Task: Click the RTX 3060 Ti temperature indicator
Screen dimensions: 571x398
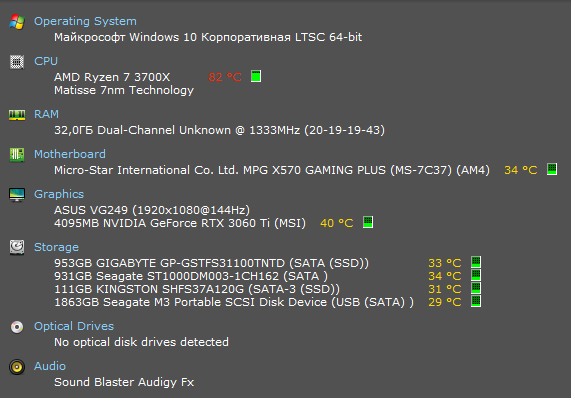Action: 368,222
